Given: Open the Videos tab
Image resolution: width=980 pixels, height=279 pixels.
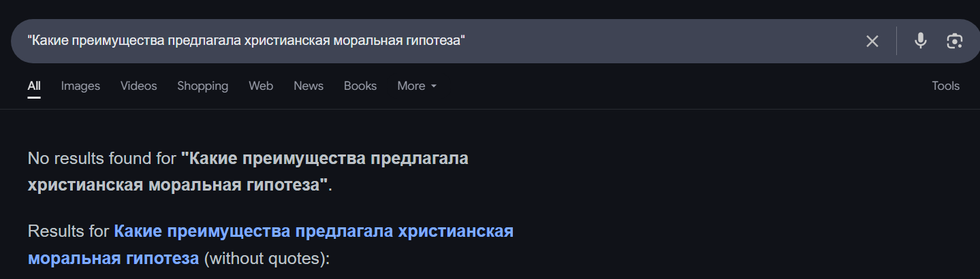Looking at the screenshot, I should click(139, 86).
